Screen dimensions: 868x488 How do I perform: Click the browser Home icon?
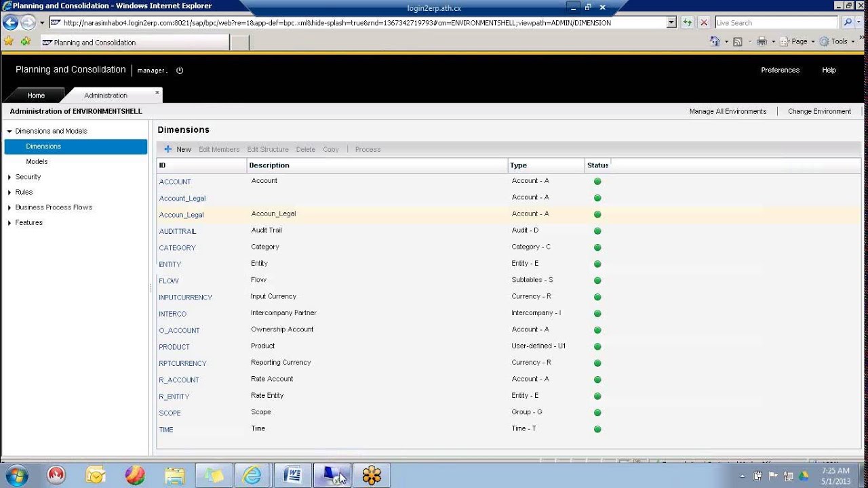pyautogui.click(x=715, y=41)
